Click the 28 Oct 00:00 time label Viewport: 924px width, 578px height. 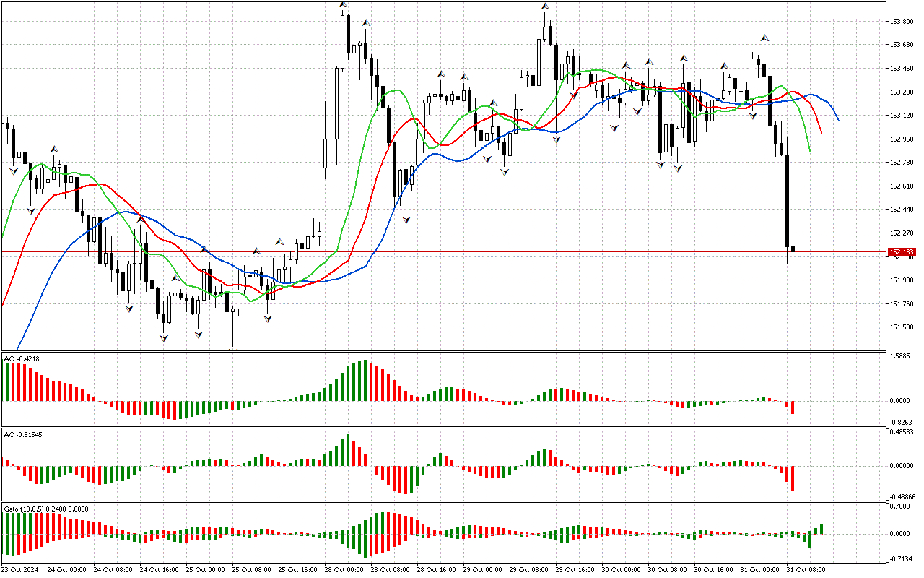coord(344,570)
